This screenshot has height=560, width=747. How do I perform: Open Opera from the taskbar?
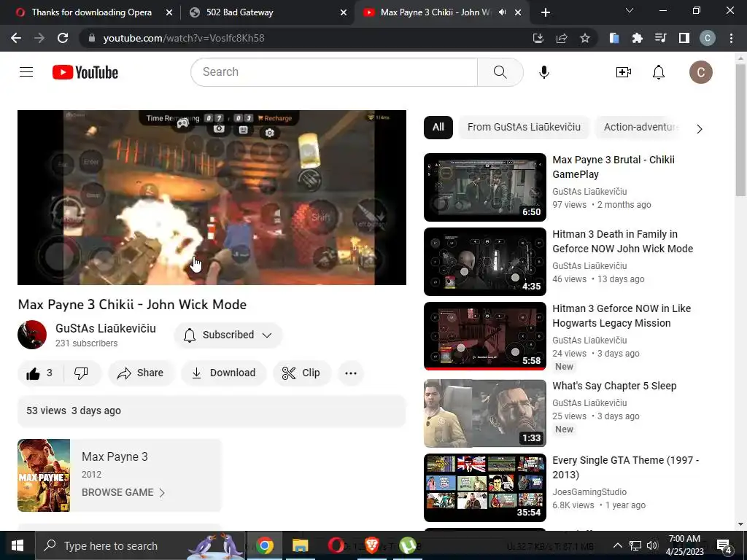pyautogui.click(x=336, y=545)
